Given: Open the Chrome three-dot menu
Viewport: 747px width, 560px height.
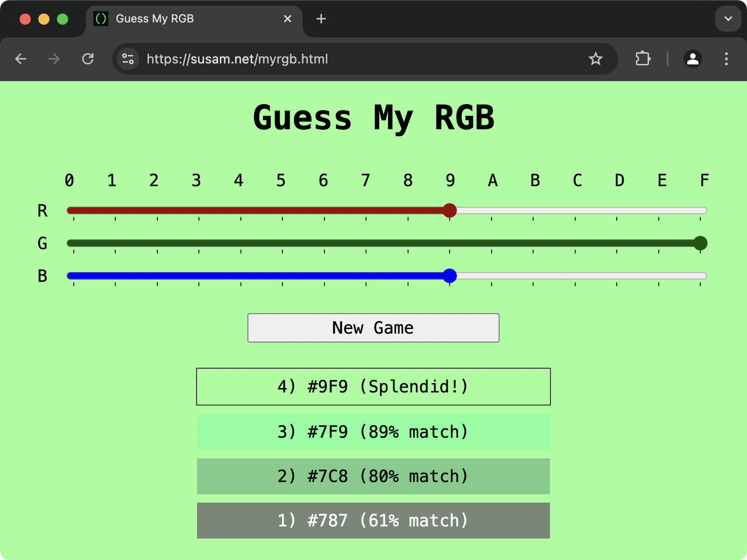Looking at the screenshot, I should 726,59.
